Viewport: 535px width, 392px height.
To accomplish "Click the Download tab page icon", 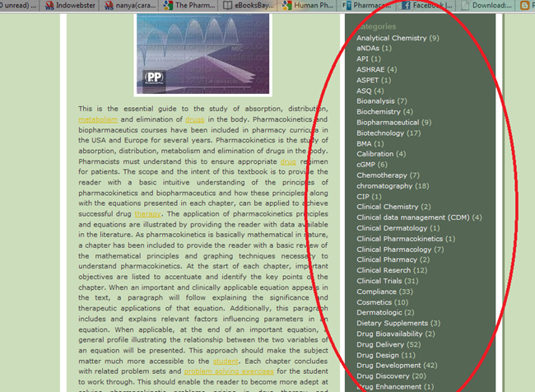I will tap(465, 6).
